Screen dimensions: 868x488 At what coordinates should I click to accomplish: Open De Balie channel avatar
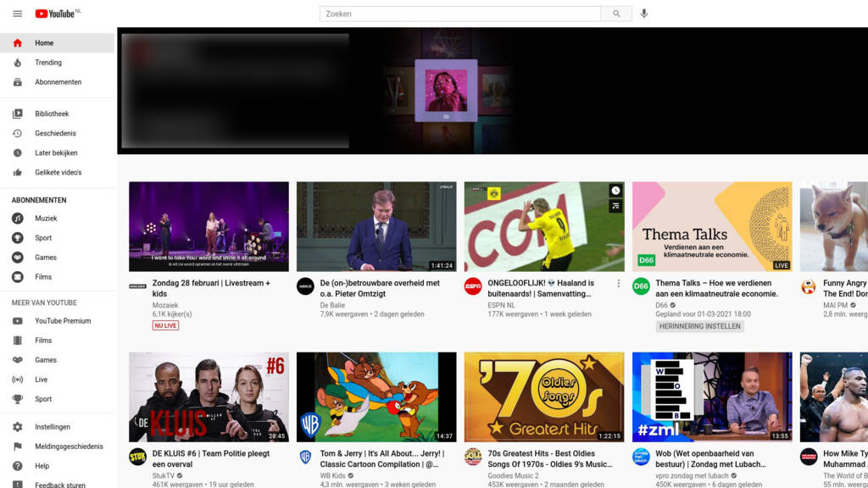coord(305,286)
